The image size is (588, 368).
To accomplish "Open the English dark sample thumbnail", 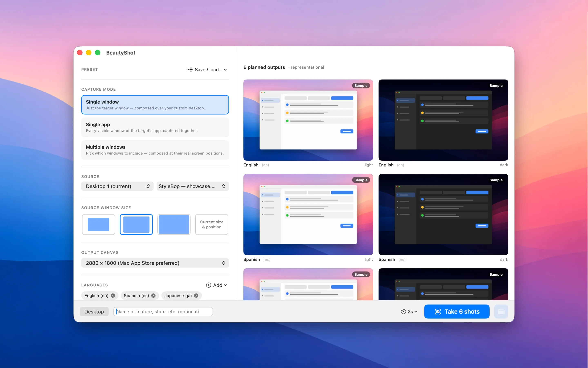I will pyautogui.click(x=443, y=120).
